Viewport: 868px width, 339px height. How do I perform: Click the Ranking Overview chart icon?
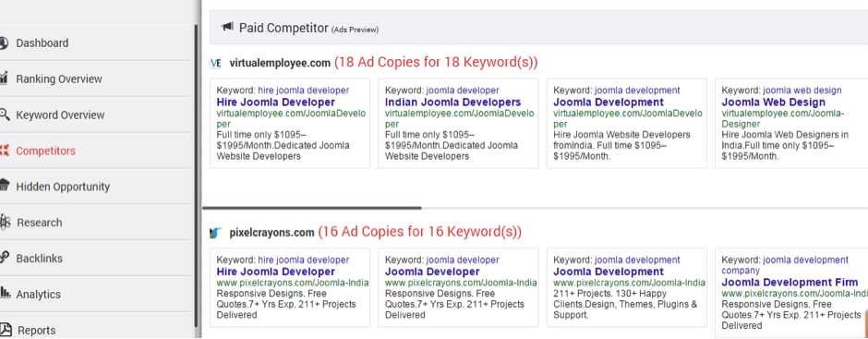pos(4,79)
